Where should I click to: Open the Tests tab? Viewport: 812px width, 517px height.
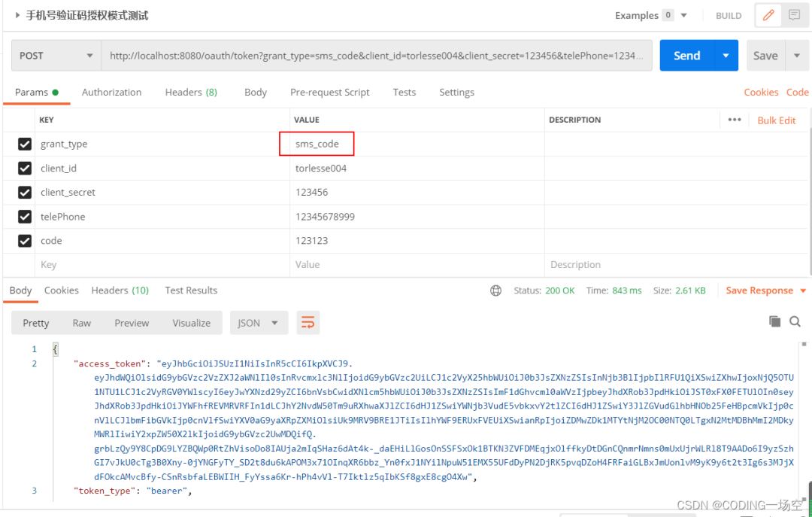(404, 92)
